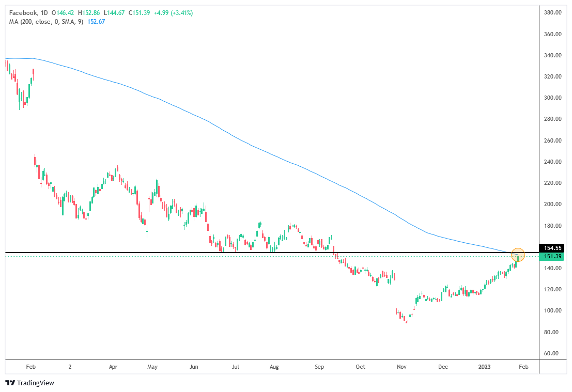Image resolution: width=572 pixels, height=392 pixels.
Task: Click the 100.00 price axis label
Action: (x=553, y=311)
